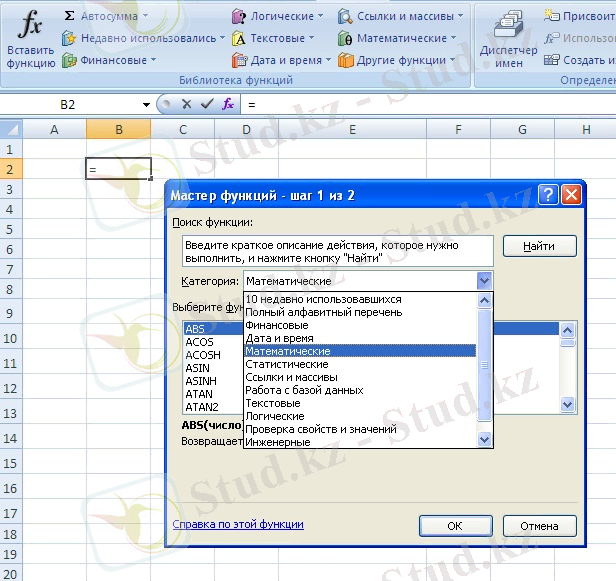Choose Текстовые category from the list
Viewport: 616px width, 581px height.
pos(275,403)
